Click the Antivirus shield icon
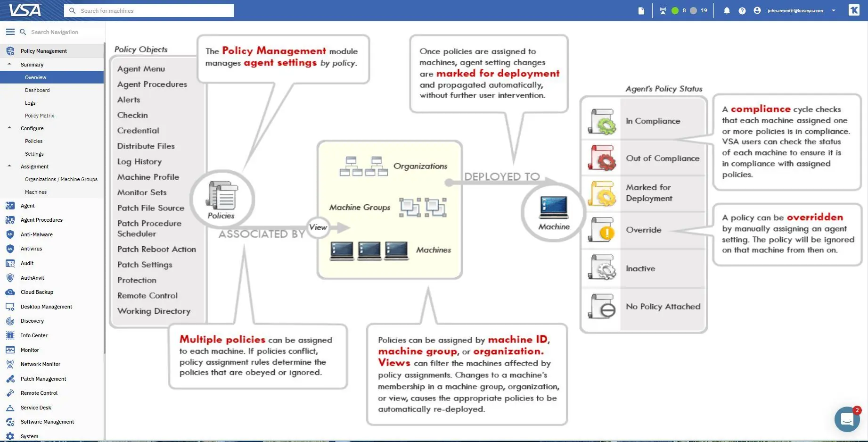This screenshot has height=442, width=868. pyautogui.click(x=10, y=249)
